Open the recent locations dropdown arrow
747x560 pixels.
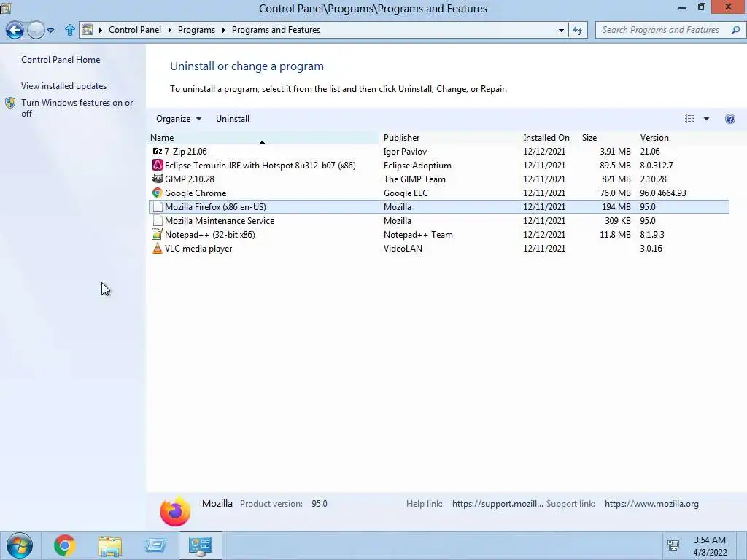(x=51, y=31)
